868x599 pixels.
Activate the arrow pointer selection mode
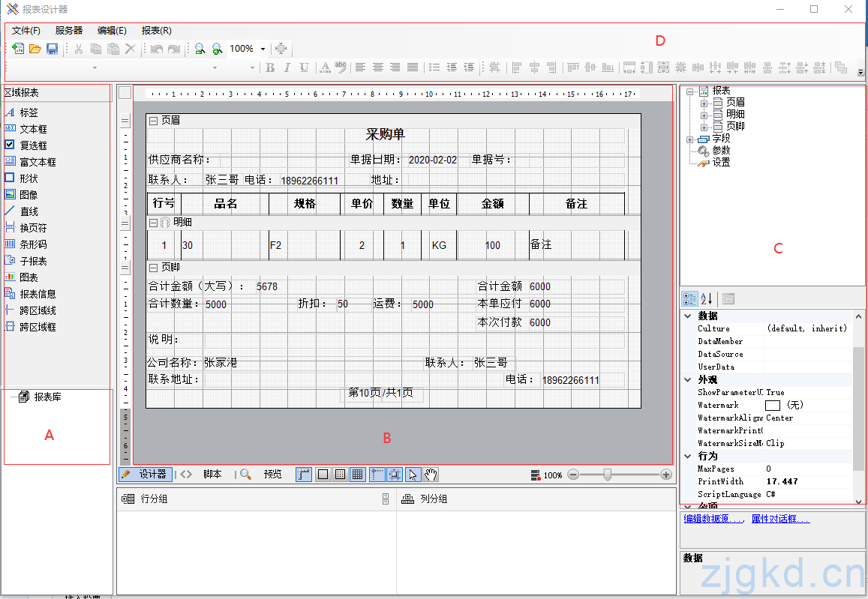tap(413, 475)
